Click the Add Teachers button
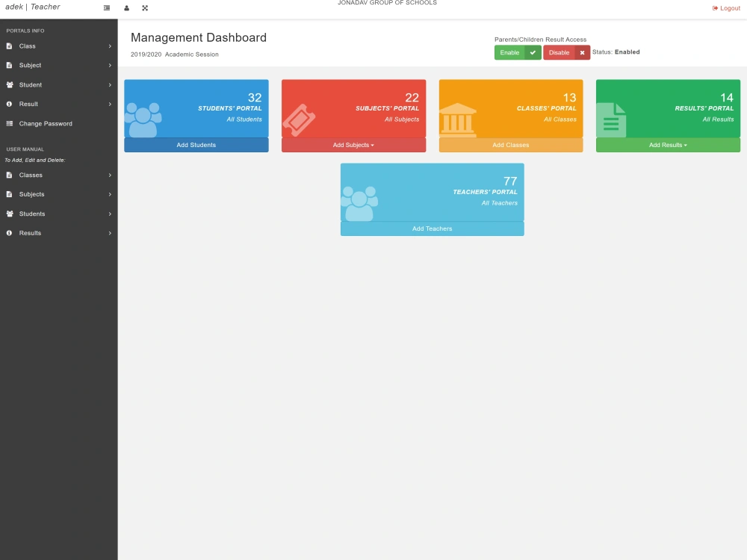 tap(432, 228)
